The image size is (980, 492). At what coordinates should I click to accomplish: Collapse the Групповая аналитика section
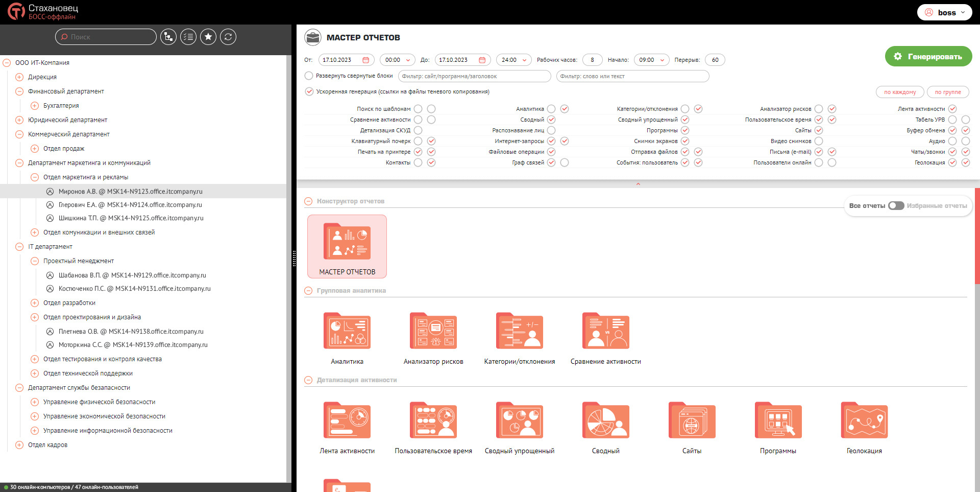308,291
